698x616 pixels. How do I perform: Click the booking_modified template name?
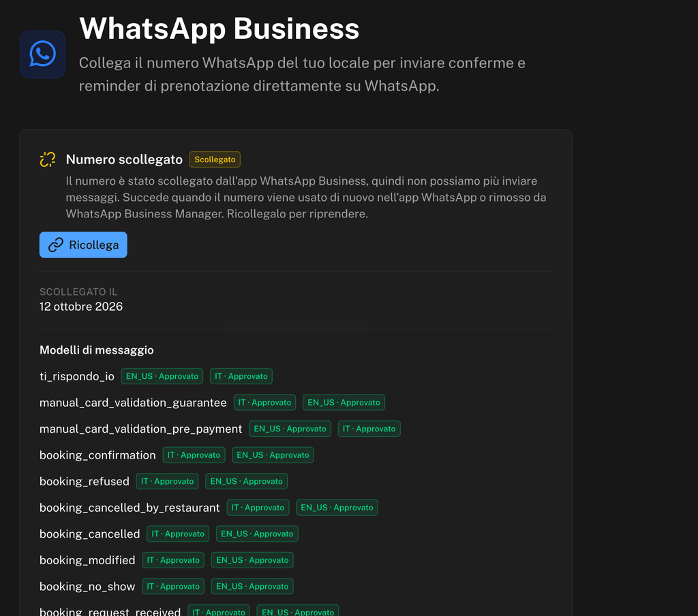pos(87,560)
